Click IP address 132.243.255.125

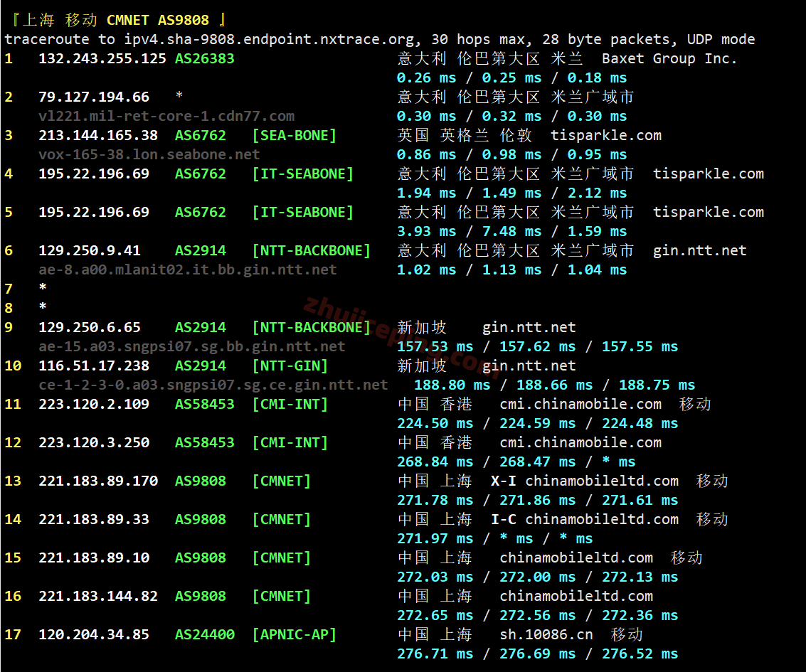[x=102, y=58]
